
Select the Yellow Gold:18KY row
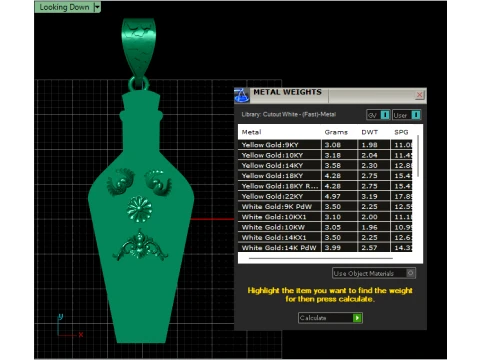(x=325, y=176)
